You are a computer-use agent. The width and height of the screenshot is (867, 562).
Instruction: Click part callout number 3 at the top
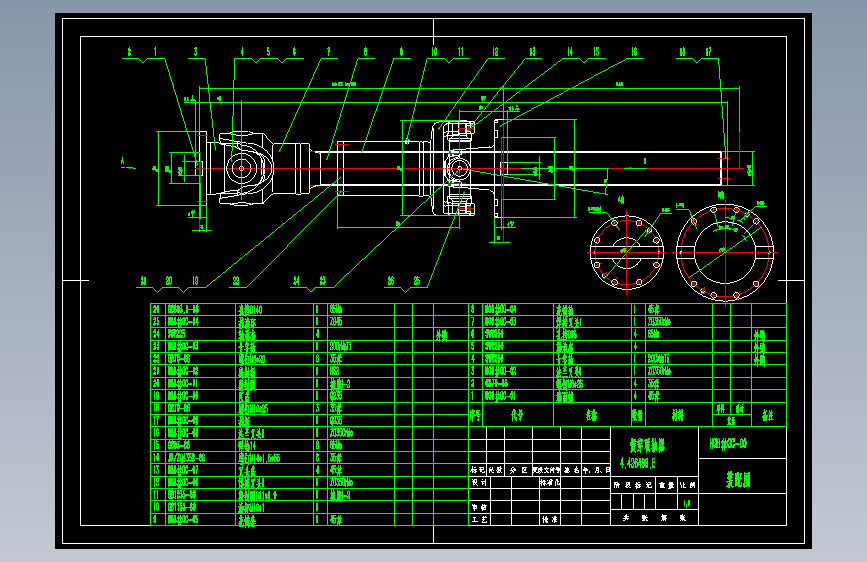pos(195,52)
